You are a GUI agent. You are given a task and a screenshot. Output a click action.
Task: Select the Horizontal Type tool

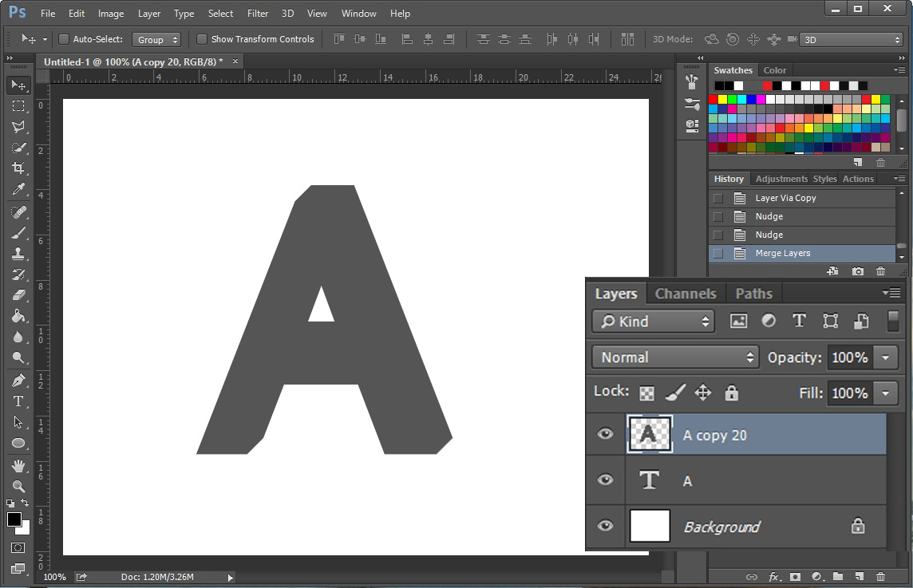pos(18,401)
